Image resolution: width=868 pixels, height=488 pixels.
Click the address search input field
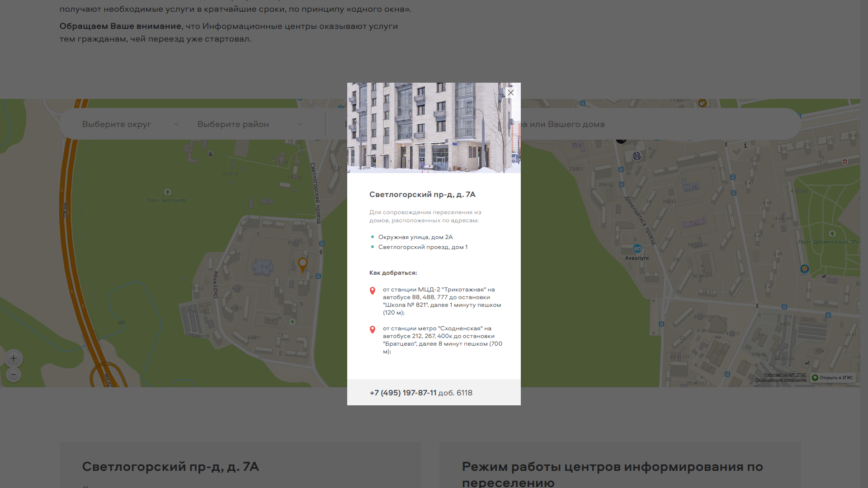point(561,124)
